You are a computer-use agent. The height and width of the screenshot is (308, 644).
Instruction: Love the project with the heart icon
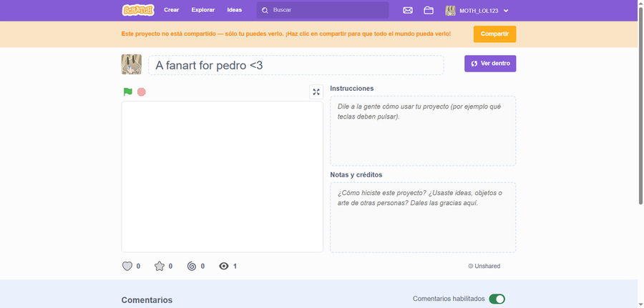coord(127,266)
